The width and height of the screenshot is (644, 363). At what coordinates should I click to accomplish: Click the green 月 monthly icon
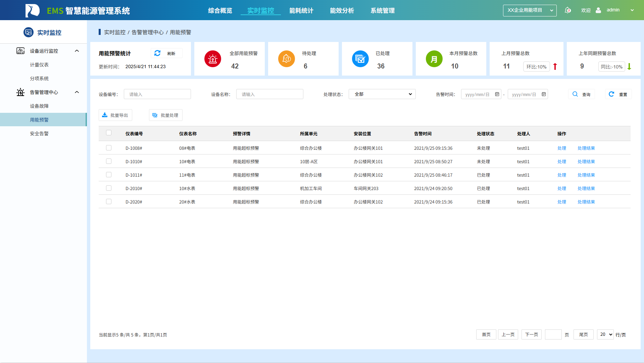(434, 59)
